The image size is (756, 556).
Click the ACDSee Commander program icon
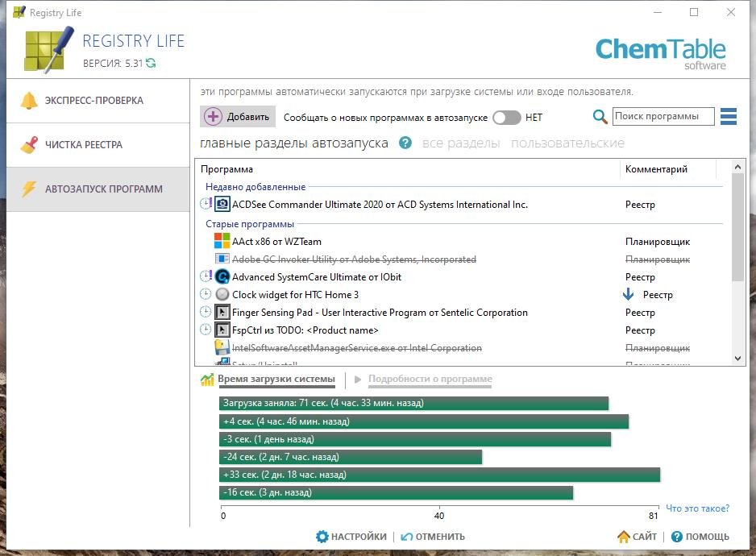(222, 205)
